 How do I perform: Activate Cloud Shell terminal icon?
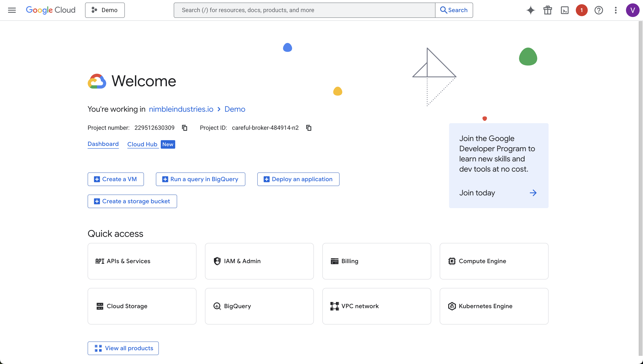564,10
